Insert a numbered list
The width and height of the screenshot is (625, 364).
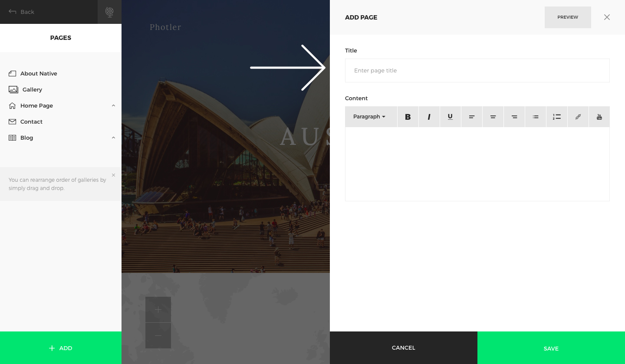[x=557, y=117]
